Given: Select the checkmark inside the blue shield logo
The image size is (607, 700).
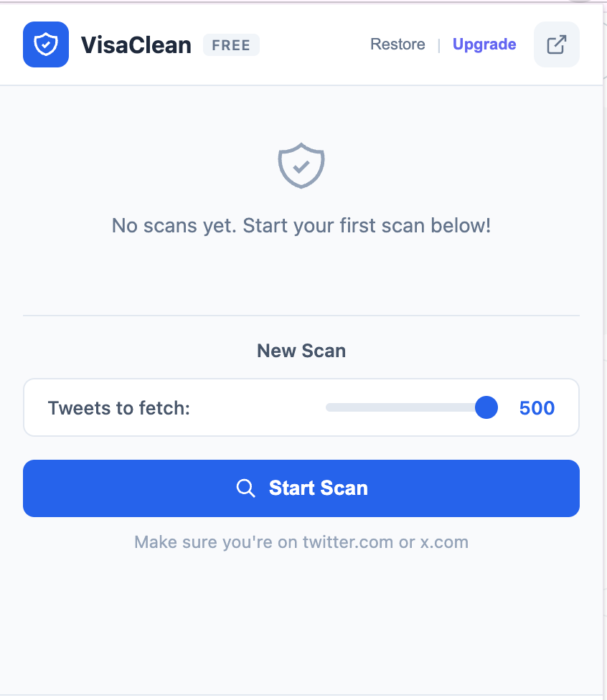Looking at the screenshot, I should [x=45, y=44].
